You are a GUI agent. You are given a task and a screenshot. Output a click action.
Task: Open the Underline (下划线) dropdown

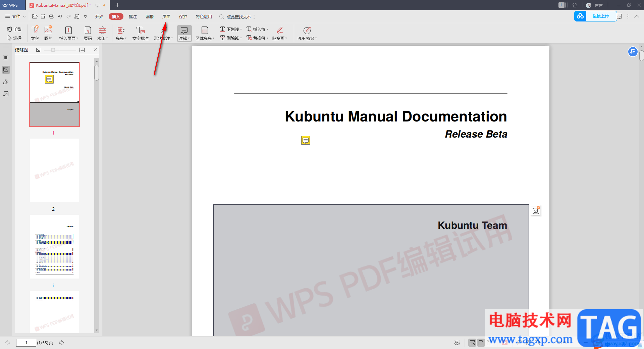point(231,29)
